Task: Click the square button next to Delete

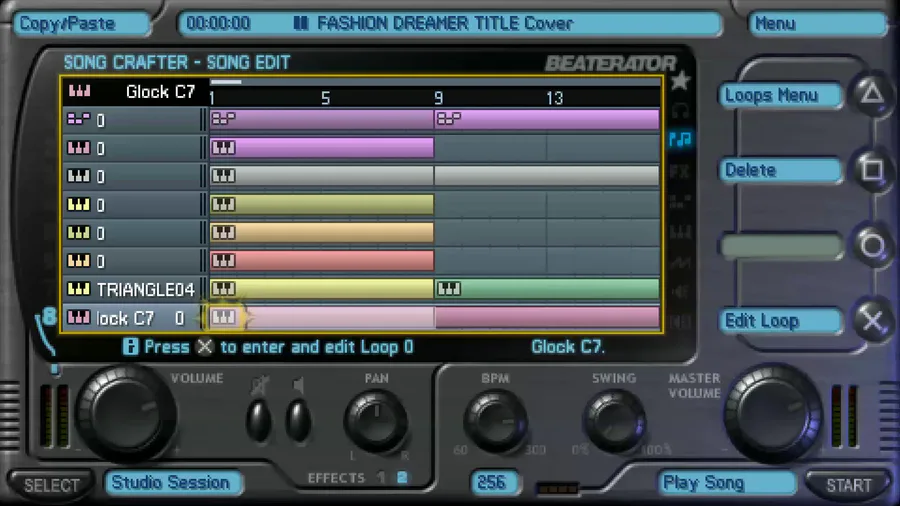Action: [x=872, y=170]
